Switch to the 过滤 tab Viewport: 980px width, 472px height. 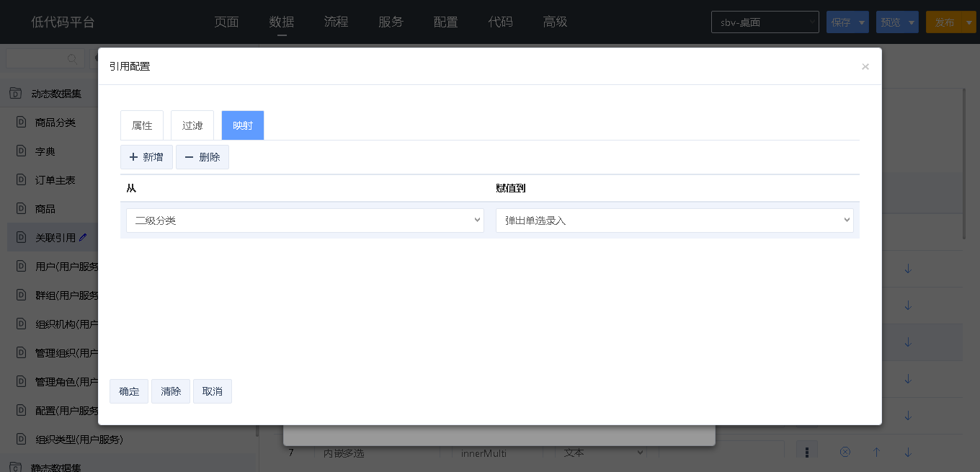(x=192, y=125)
